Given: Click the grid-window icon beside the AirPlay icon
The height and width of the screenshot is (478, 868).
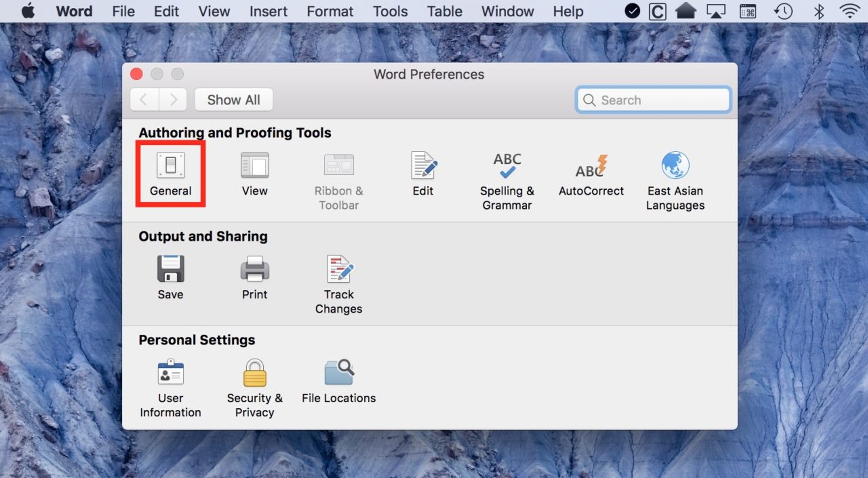Looking at the screenshot, I should [748, 11].
